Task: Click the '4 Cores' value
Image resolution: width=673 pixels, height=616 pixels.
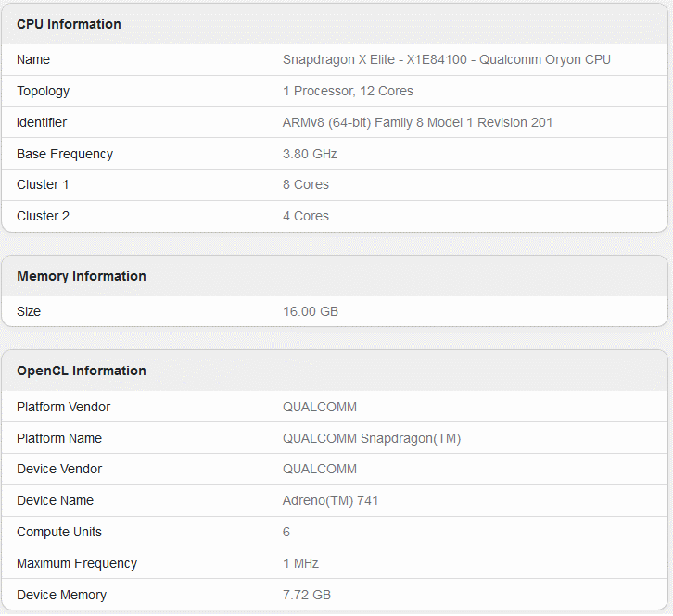Action: pos(306,216)
